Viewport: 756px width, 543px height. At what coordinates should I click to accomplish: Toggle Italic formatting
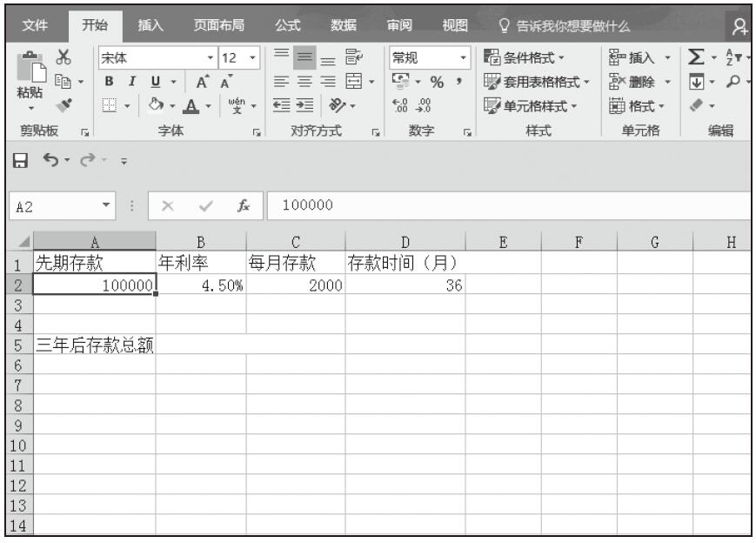point(130,83)
